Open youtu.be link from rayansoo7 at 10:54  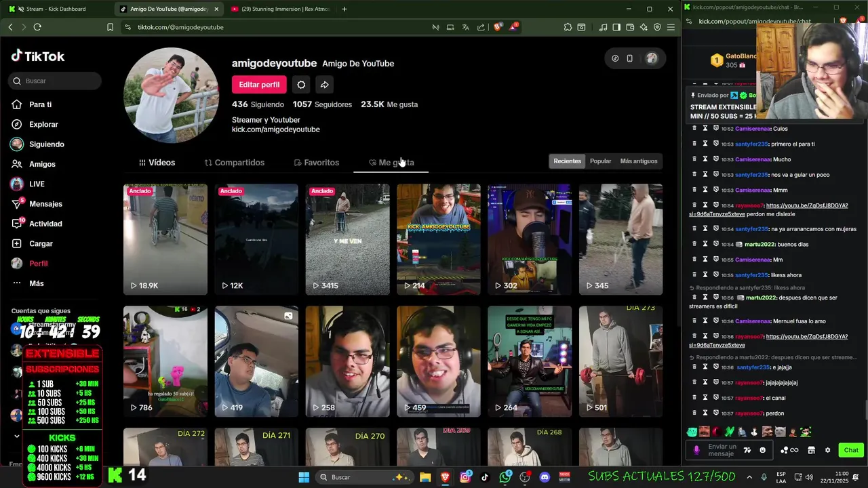coord(768,209)
